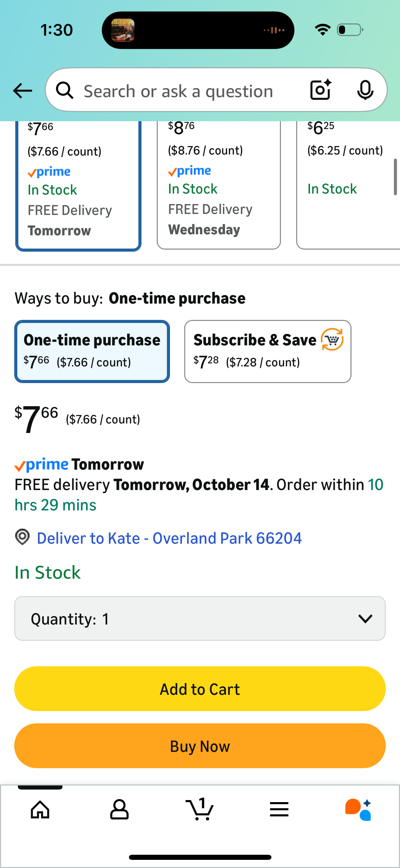Choose the $6.25 per count variant

point(348,185)
